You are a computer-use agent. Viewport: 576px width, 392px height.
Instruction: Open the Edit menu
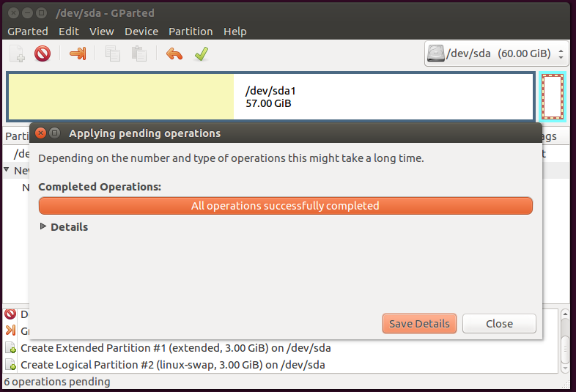(x=69, y=32)
